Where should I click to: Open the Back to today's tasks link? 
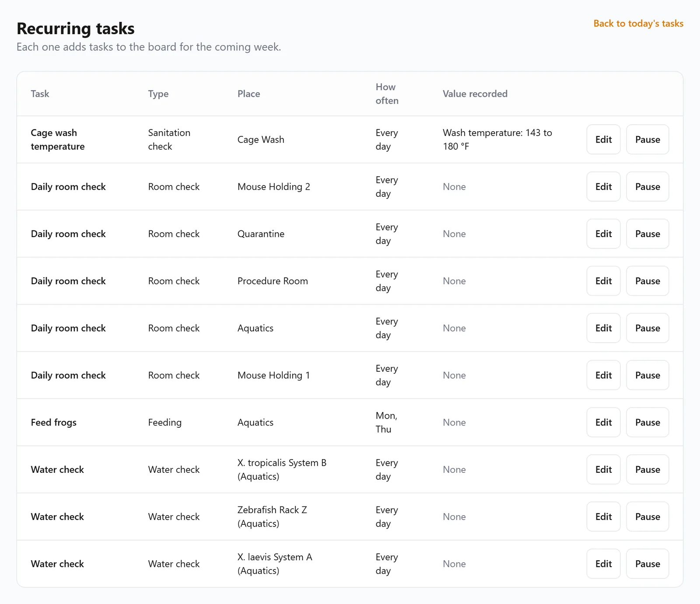(638, 24)
